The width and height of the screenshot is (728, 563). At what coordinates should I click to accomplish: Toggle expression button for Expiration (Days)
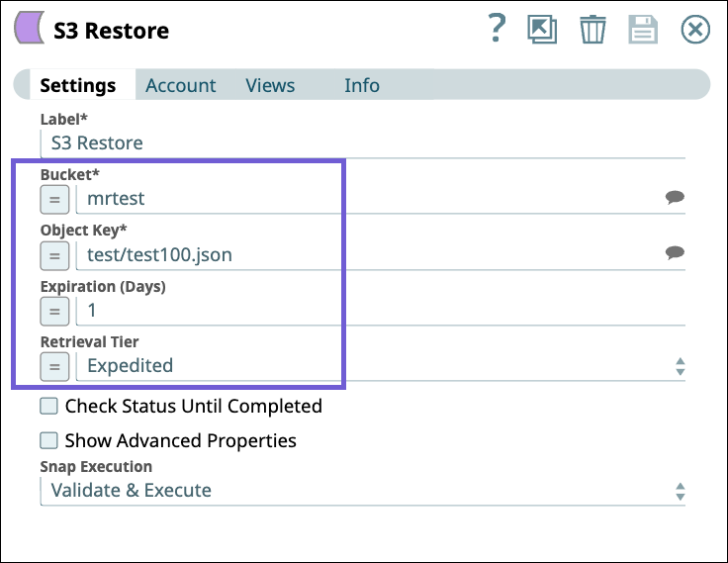[54, 311]
